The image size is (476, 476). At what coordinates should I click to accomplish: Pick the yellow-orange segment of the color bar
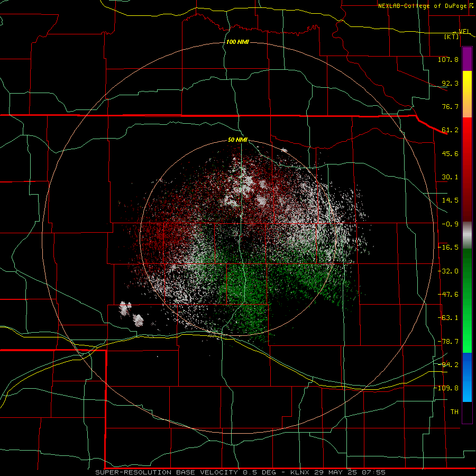(x=467, y=94)
